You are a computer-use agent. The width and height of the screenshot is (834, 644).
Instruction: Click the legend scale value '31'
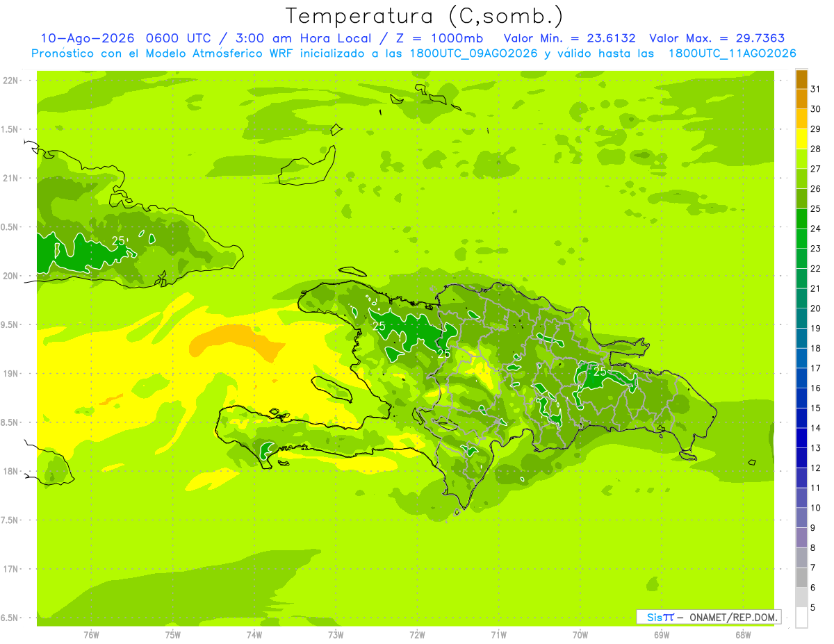[816, 90]
